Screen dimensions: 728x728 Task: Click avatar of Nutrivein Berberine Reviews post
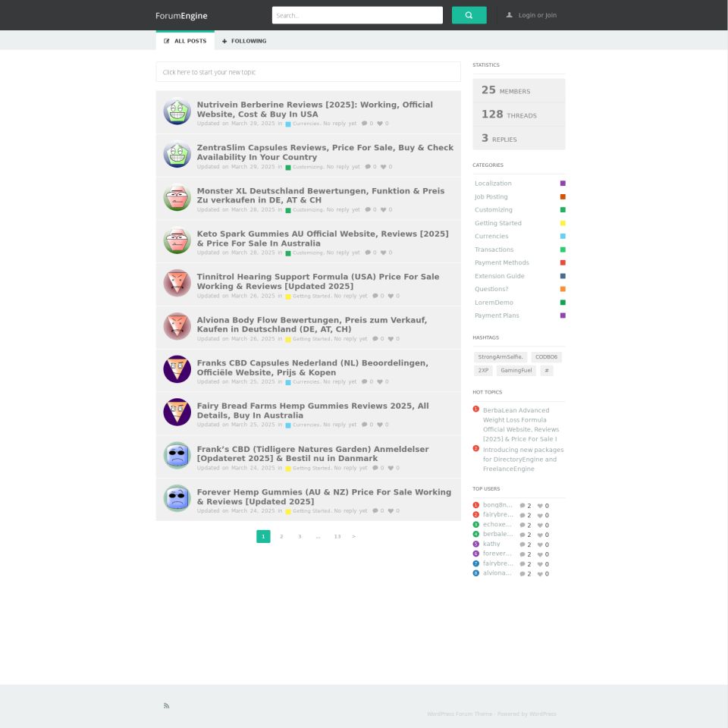(x=177, y=111)
